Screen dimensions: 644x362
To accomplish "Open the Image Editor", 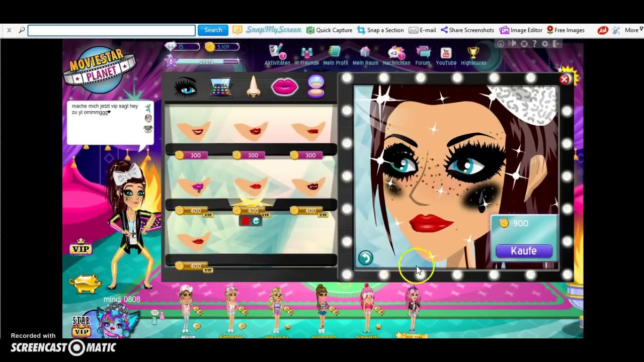I will pyautogui.click(x=521, y=30).
